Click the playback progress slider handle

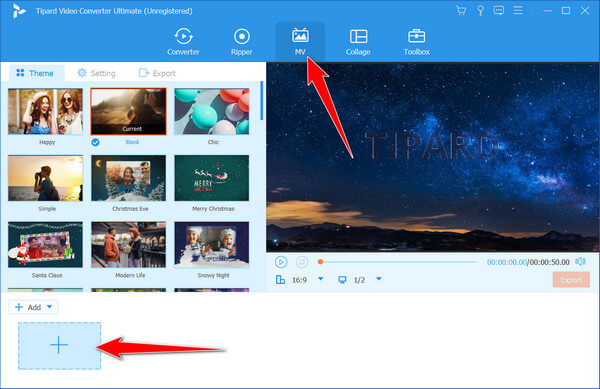coord(320,262)
